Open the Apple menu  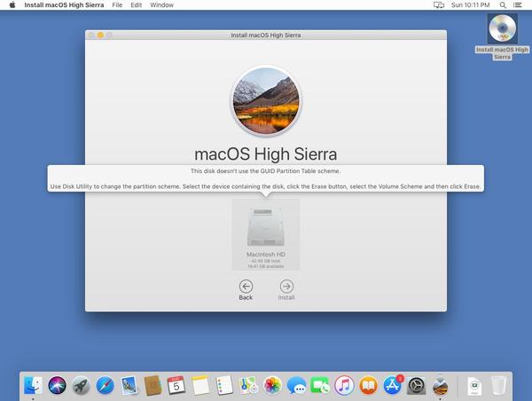[x=12, y=4]
